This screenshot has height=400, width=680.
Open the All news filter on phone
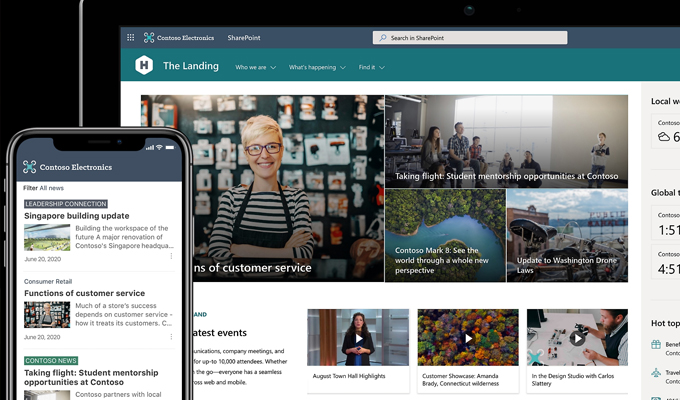51,188
